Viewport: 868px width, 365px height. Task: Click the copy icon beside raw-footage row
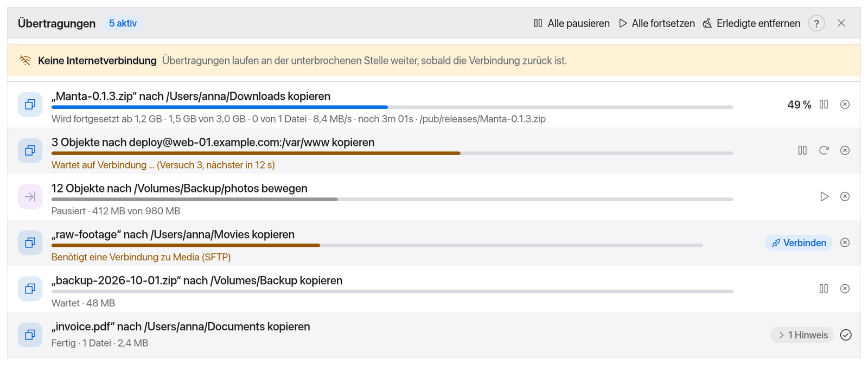30,242
